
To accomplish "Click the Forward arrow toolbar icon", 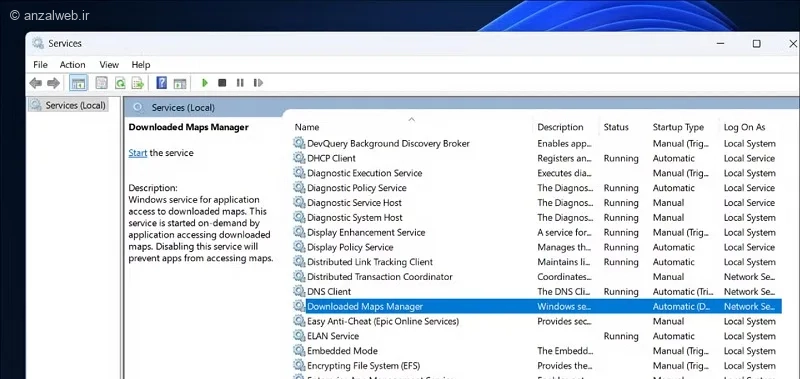I will pos(53,83).
